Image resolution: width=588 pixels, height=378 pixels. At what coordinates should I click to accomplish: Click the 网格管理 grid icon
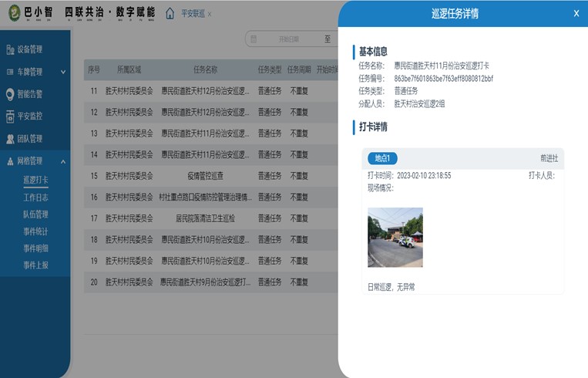10,162
